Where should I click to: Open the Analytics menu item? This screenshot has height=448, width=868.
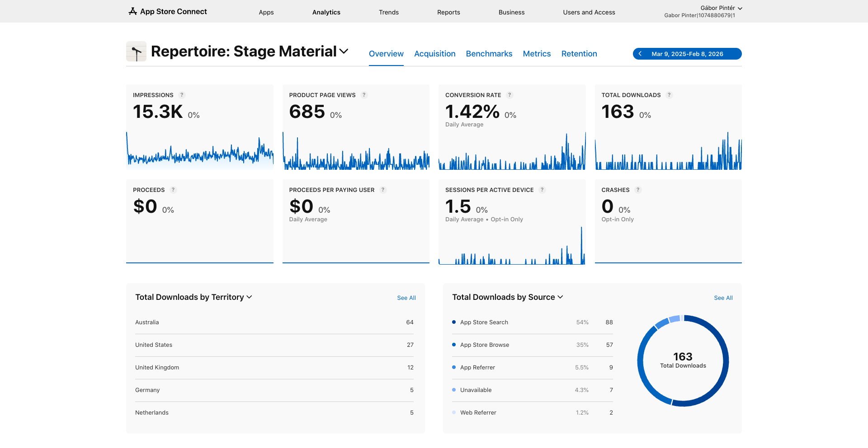tap(326, 12)
